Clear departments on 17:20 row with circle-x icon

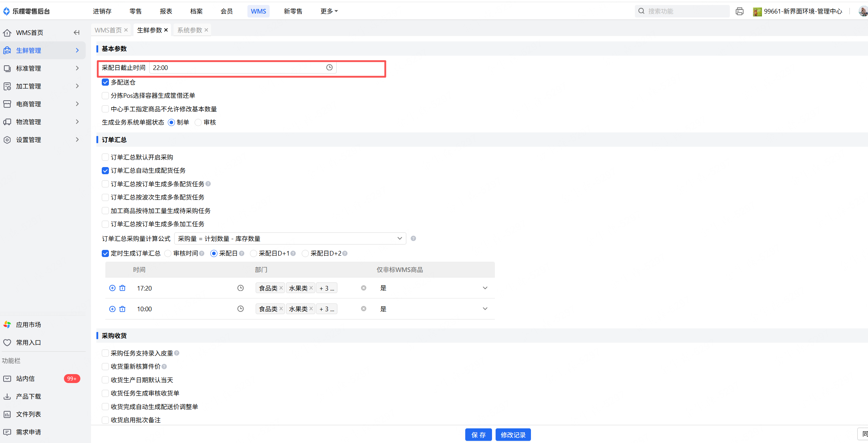pos(363,288)
